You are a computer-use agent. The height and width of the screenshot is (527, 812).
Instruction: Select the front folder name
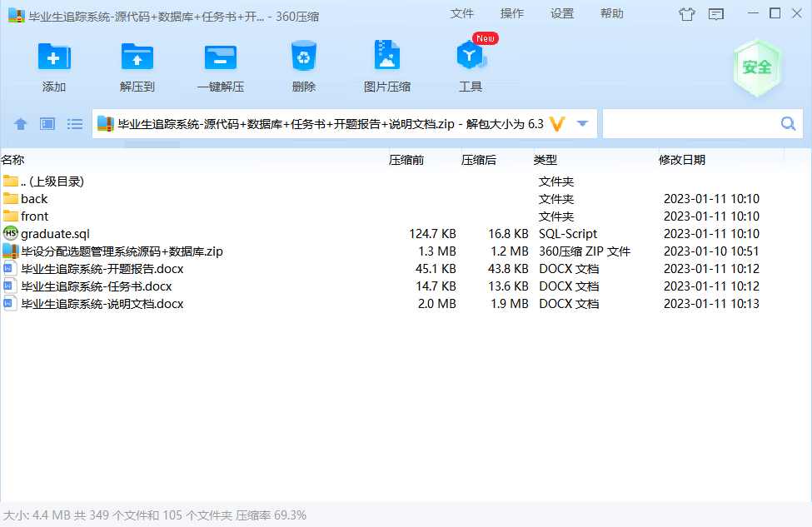[35, 216]
